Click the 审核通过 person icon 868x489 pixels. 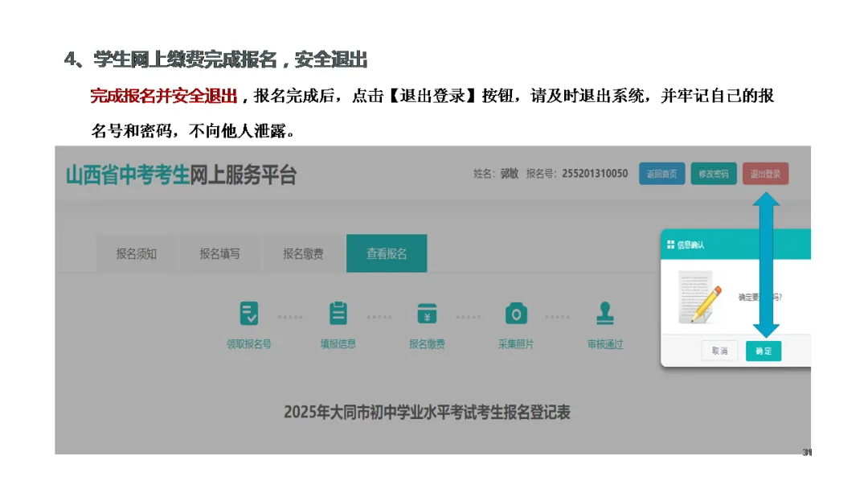tap(604, 313)
